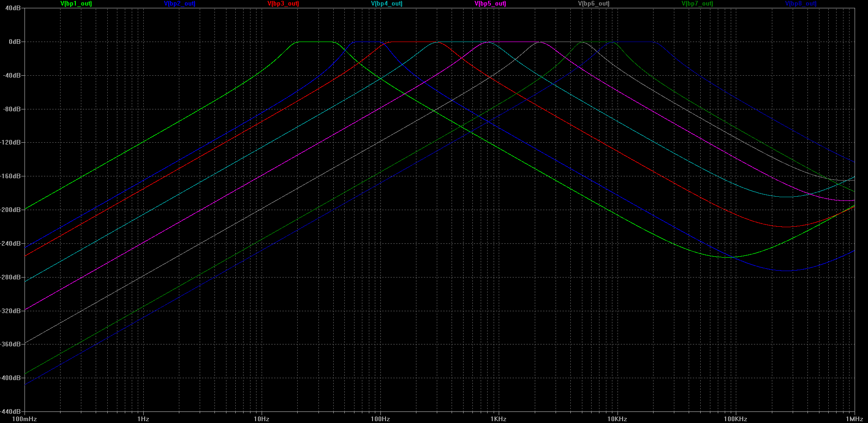Click the 0dB vertical axis label

[x=15, y=42]
